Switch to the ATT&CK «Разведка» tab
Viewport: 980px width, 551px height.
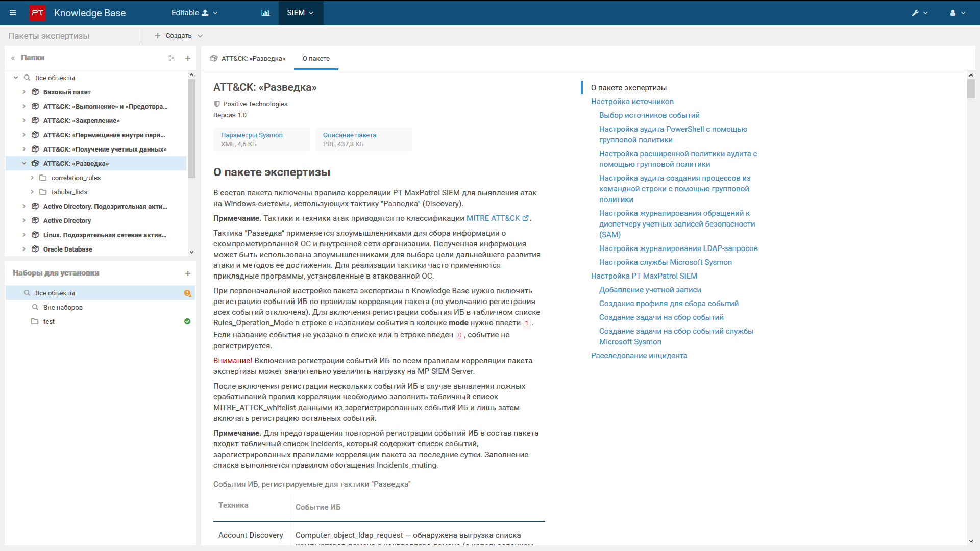[x=248, y=59]
